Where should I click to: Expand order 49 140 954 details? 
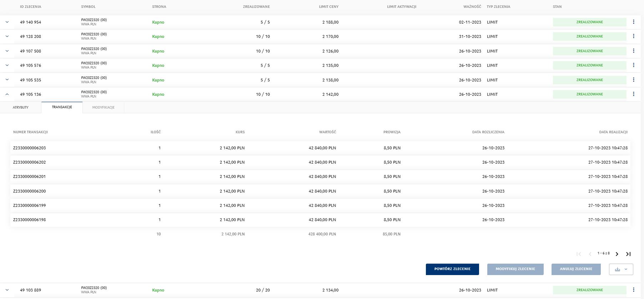(7, 22)
